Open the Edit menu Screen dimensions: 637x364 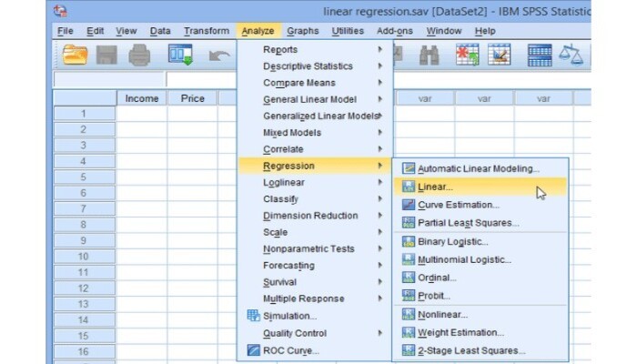coord(95,31)
